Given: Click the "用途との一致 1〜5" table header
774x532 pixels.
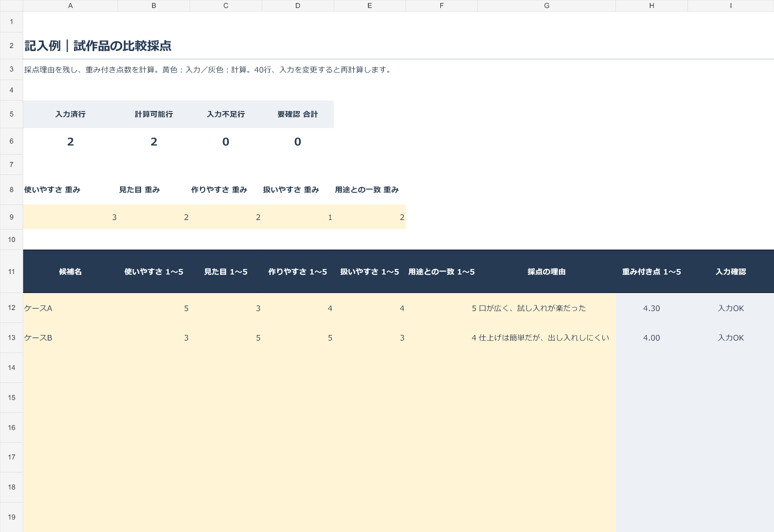Looking at the screenshot, I should tap(442, 271).
